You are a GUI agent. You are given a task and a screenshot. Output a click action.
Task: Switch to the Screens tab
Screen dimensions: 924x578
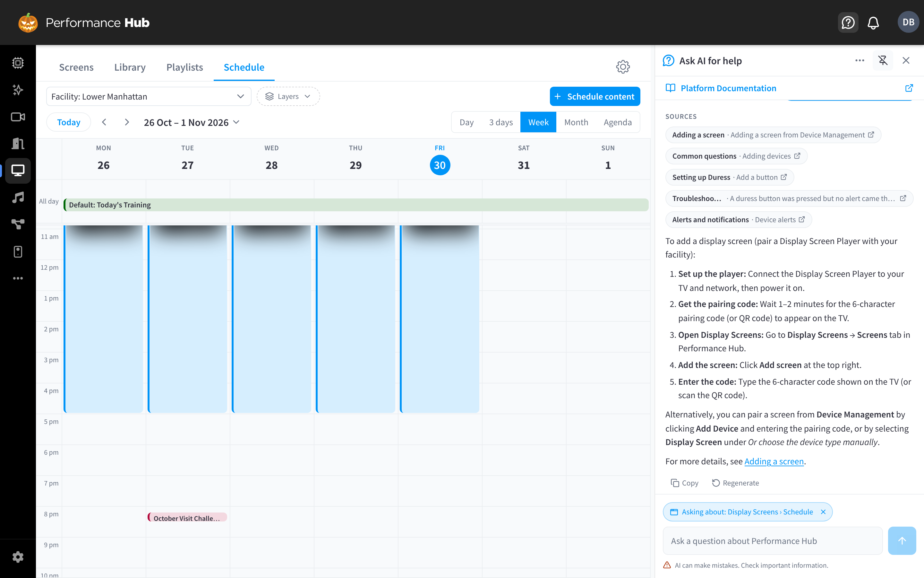76,67
